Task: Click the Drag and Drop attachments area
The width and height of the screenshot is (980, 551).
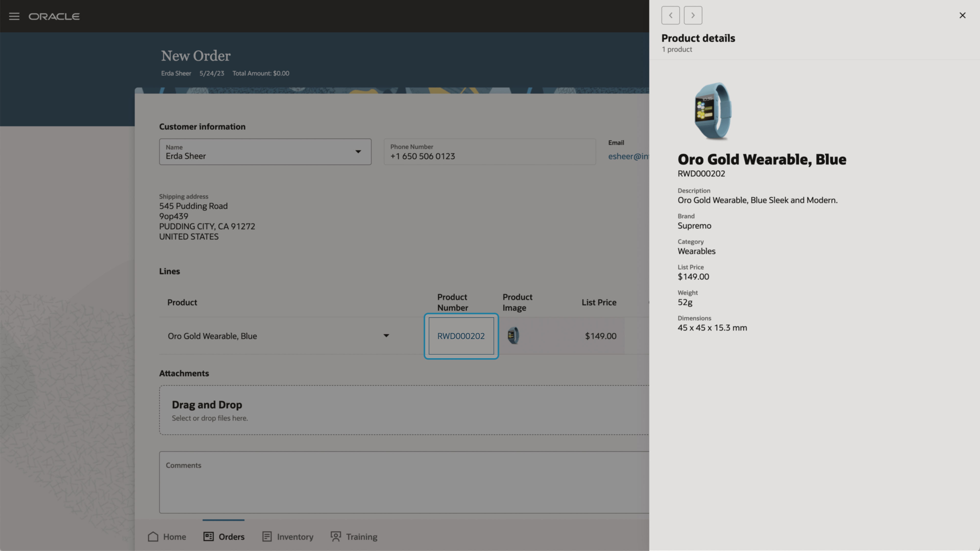Action: point(403,410)
